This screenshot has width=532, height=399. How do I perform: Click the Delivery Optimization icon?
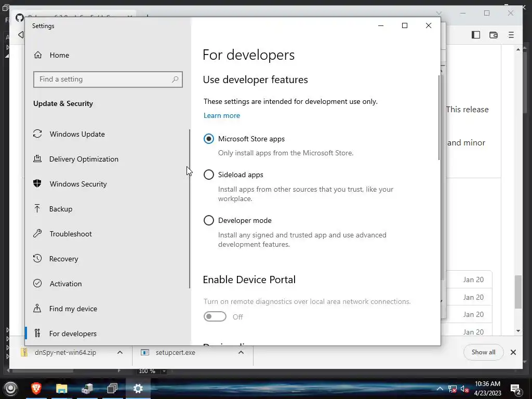[37, 158]
